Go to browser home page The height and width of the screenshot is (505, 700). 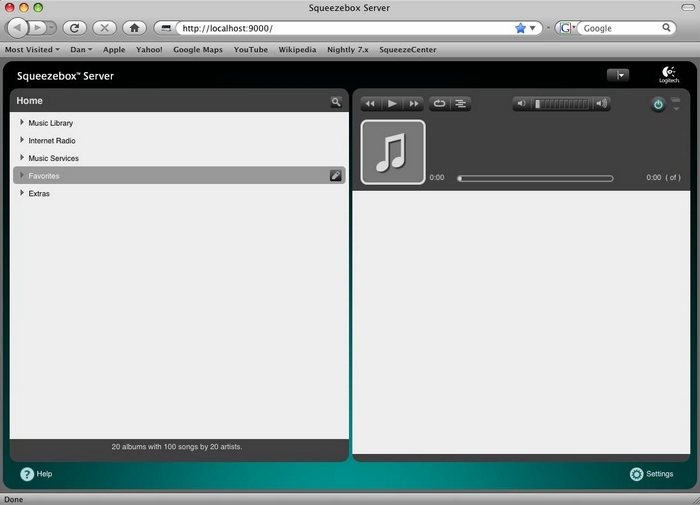tap(134, 28)
